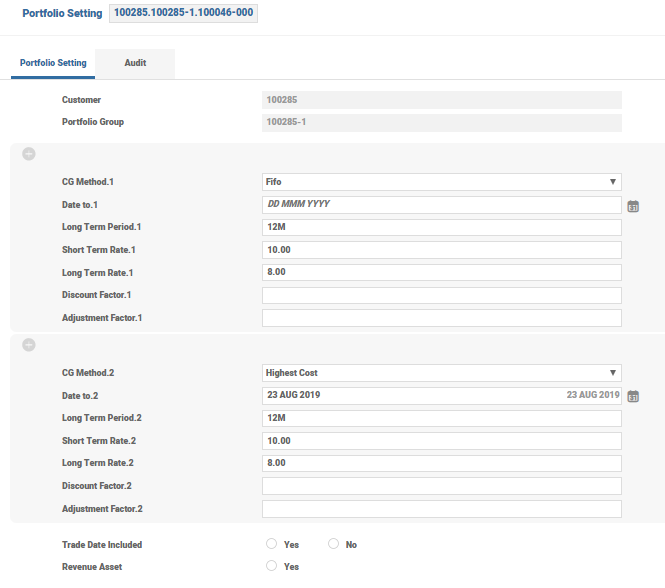Screen dimensions: 665x588
Task: Open calendar picker for Date to.1
Action: [633, 206]
